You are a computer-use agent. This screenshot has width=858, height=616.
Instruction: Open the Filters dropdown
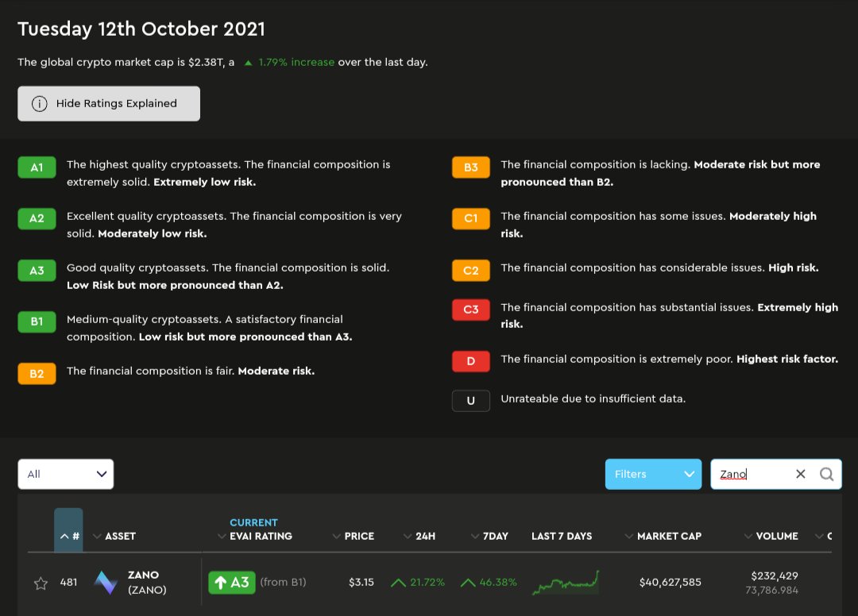pyautogui.click(x=652, y=474)
